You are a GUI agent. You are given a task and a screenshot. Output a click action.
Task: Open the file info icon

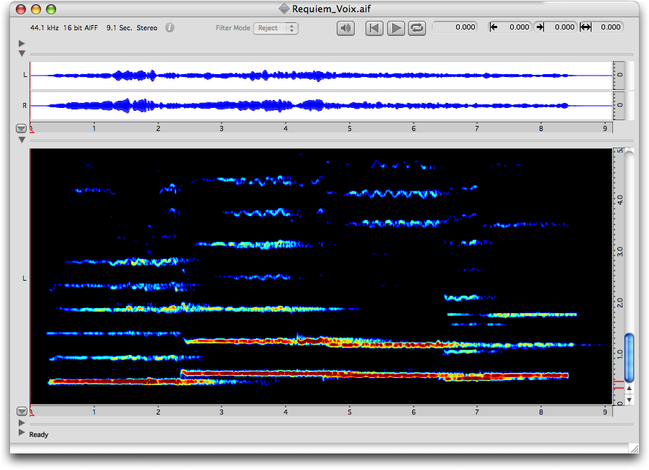(x=170, y=28)
